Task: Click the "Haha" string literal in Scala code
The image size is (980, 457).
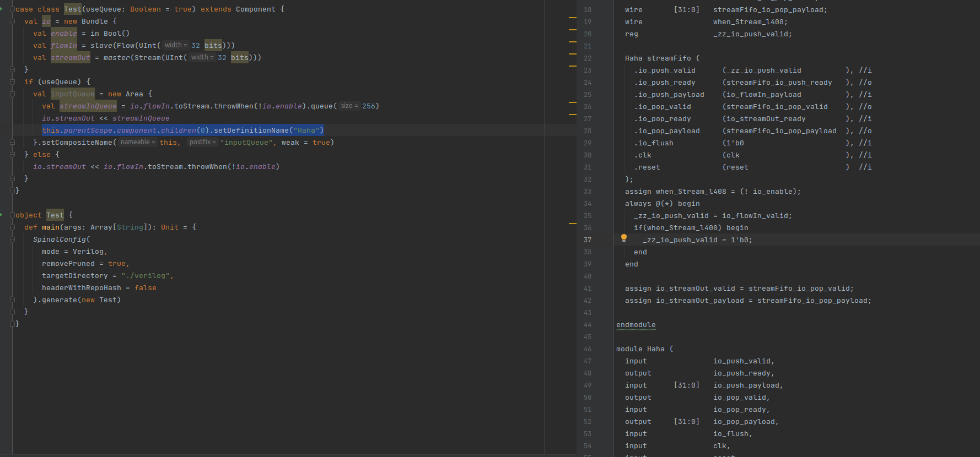Action: pyautogui.click(x=306, y=130)
